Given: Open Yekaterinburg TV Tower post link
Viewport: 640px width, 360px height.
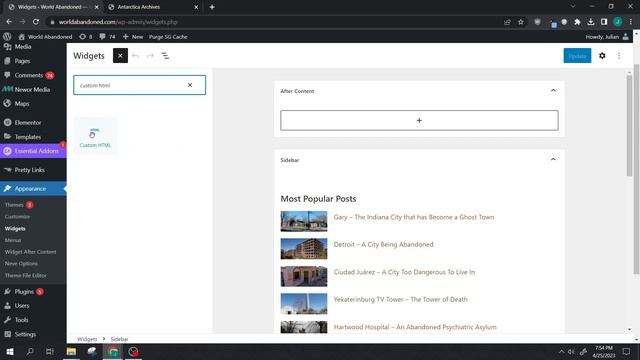Looking at the screenshot, I should 401,300.
